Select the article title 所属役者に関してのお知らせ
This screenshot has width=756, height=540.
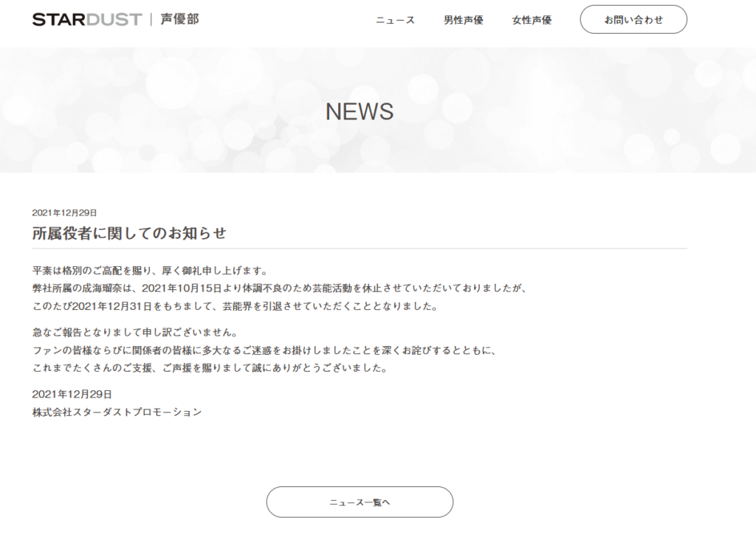click(x=129, y=233)
